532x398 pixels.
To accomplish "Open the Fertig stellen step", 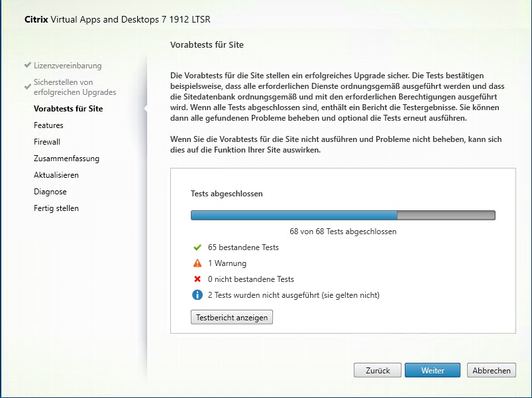I will (x=56, y=208).
